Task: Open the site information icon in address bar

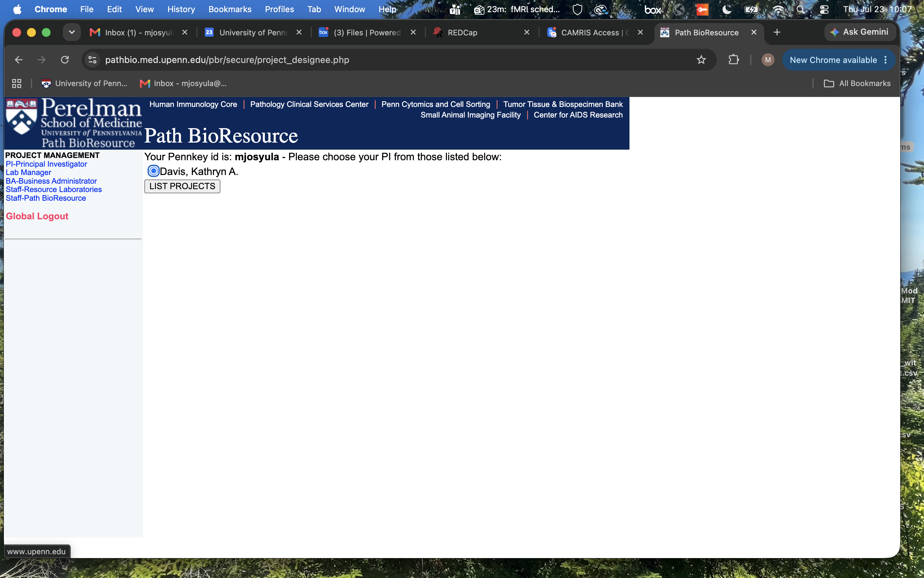Action: [92, 60]
